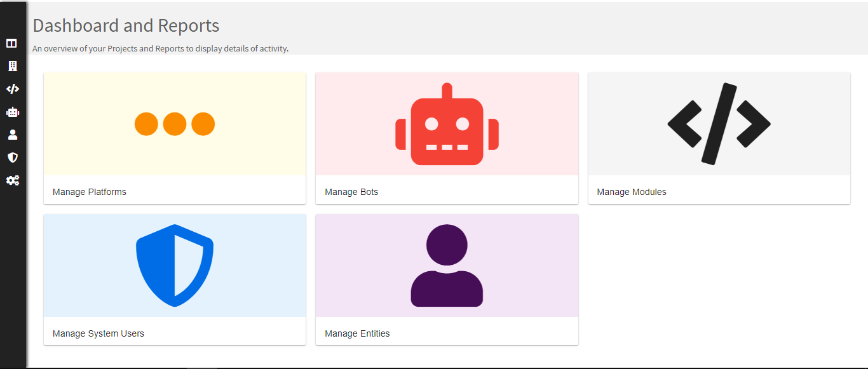Click the building icon in sidebar
868x369 pixels.
pyautogui.click(x=12, y=66)
